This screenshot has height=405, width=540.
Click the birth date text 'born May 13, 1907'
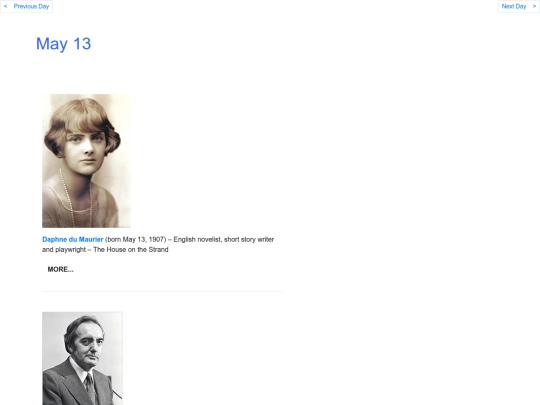pos(136,239)
